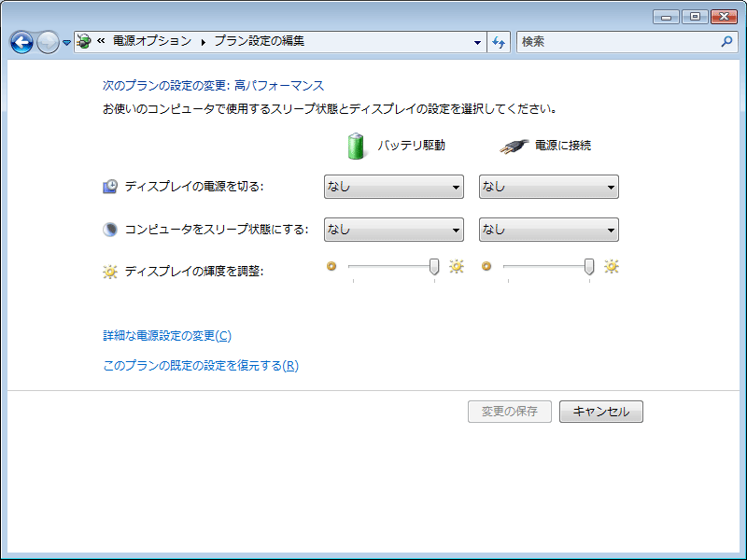The image size is (747, 560).
Task: Open battery display-off time dropdown
Action: pyautogui.click(x=394, y=187)
